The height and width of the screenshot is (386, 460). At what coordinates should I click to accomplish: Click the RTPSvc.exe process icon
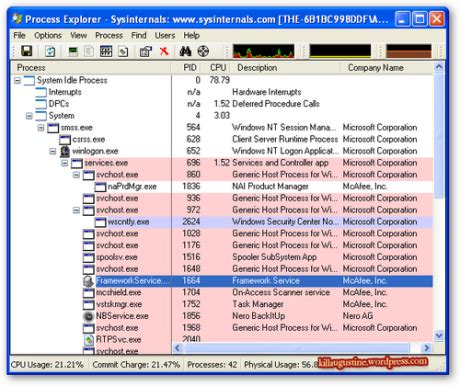pyautogui.click(x=88, y=340)
